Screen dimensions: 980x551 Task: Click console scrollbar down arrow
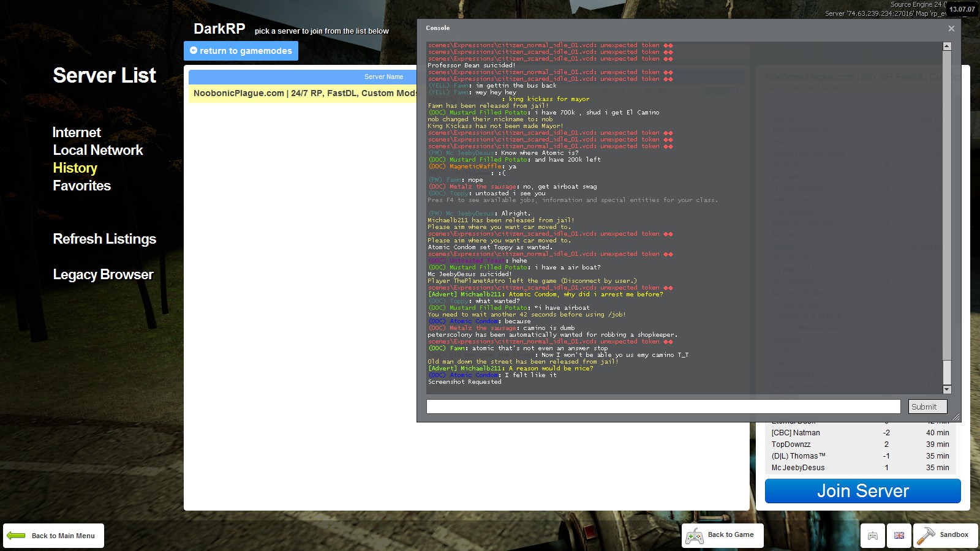(x=947, y=389)
